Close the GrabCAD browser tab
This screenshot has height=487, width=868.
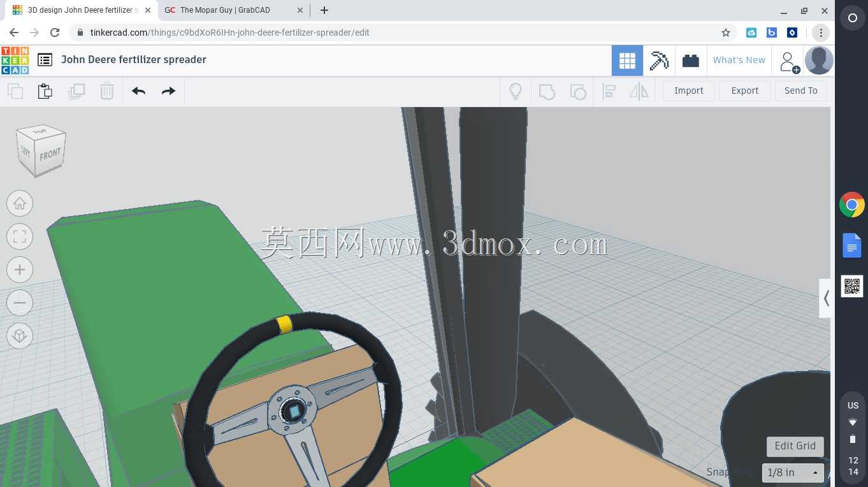click(300, 10)
